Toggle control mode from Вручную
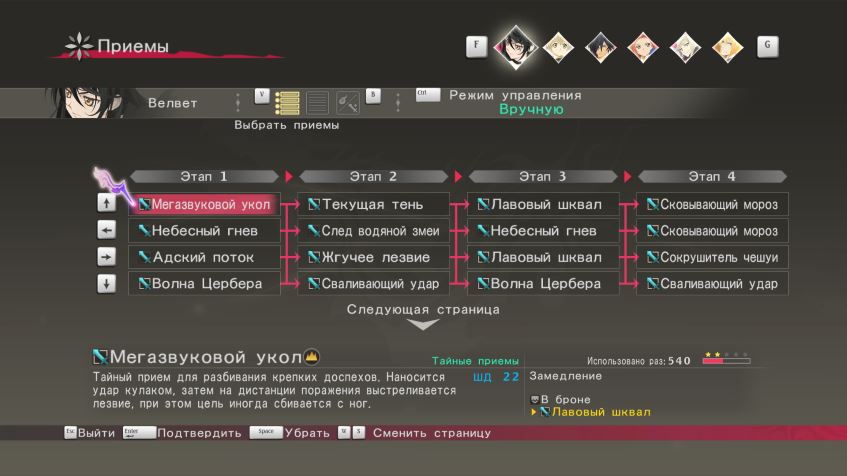This screenshot has width=847, height=476. point(530,109)
